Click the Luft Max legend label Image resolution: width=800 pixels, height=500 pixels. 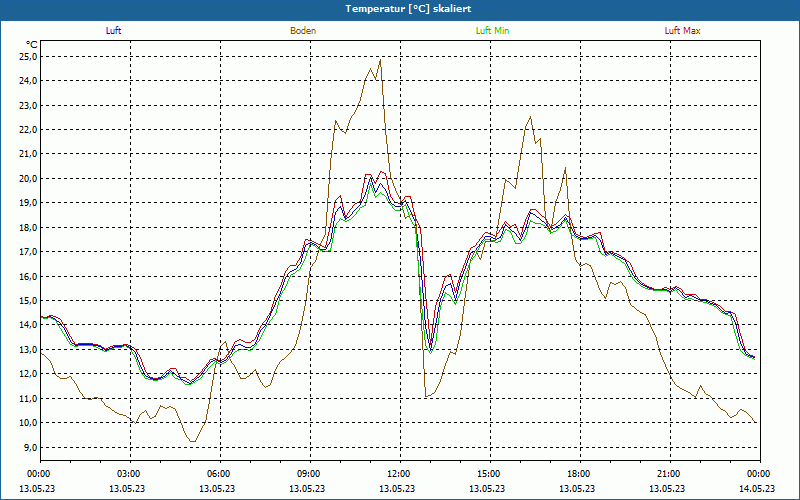tap(682, 31)
